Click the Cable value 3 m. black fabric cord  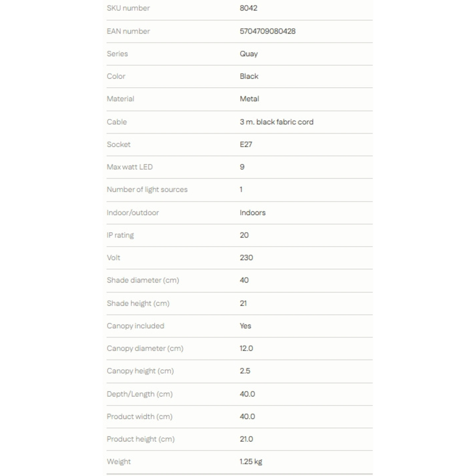(276, 122)
